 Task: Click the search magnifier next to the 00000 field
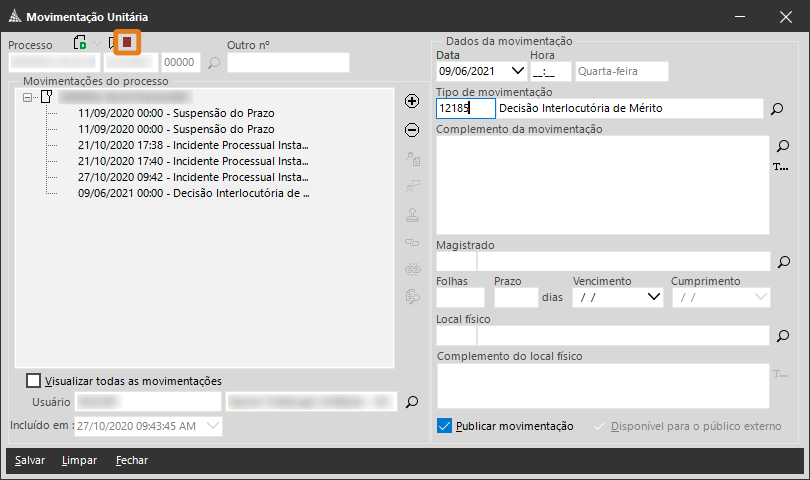tap(214, 63)
